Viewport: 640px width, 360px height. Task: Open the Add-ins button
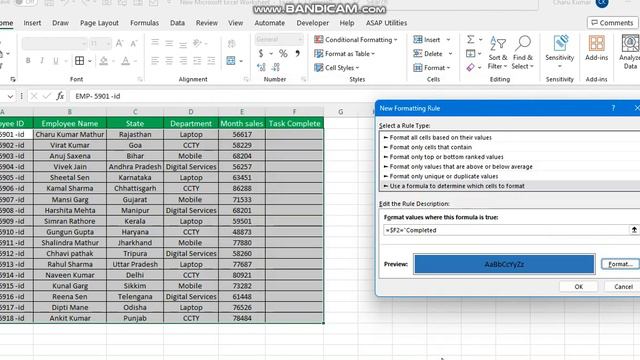click(596, 49)
